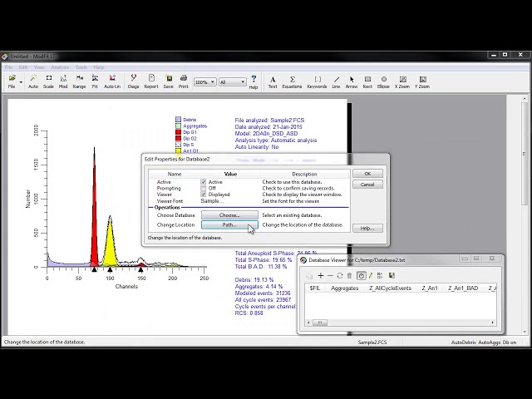The height and width of the screenshot is (399, 532).
Task: Select the Equations tool
Action: [x=292, y=82]
